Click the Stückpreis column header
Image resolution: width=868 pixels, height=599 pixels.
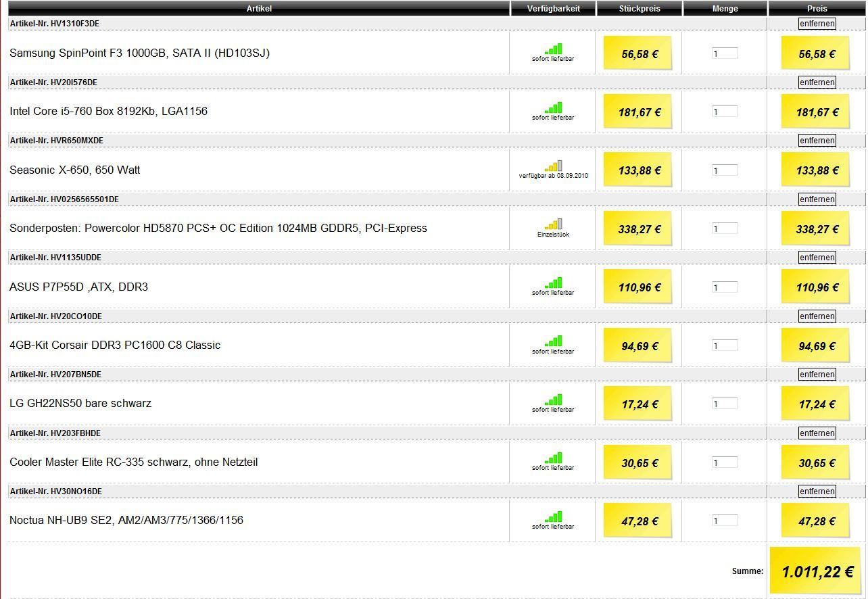[640, 8]
